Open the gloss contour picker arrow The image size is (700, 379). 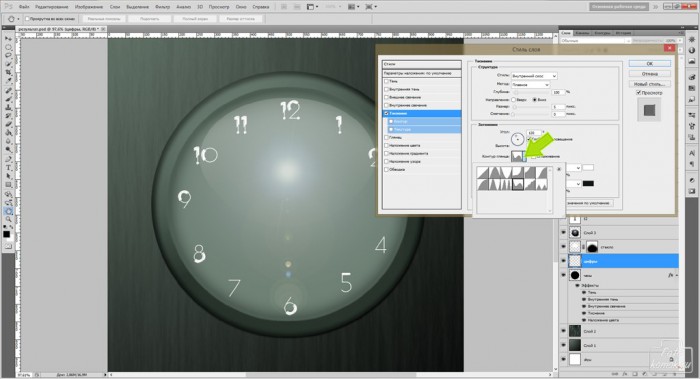525,156
